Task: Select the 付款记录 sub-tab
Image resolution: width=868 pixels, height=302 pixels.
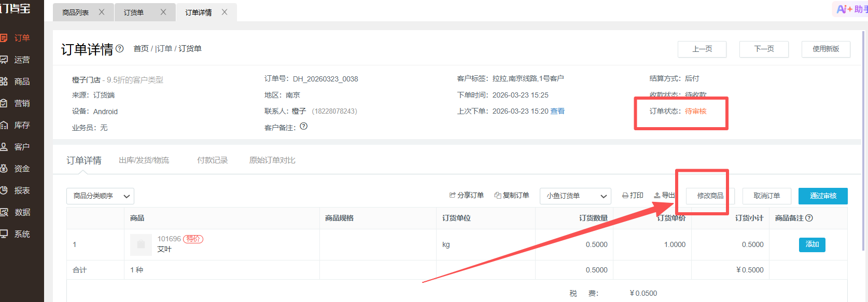Action: click(213, 160)
